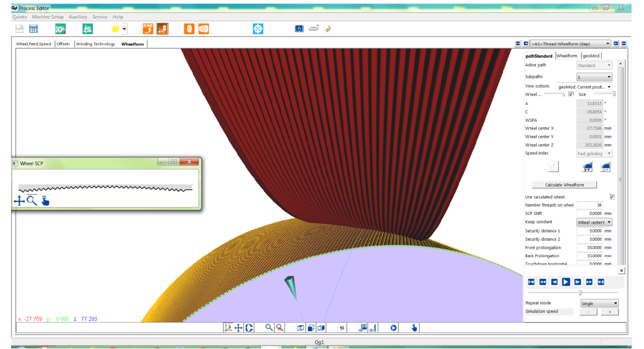
Task: Switch to Grinding Technology tab
Action: (96, 44)
